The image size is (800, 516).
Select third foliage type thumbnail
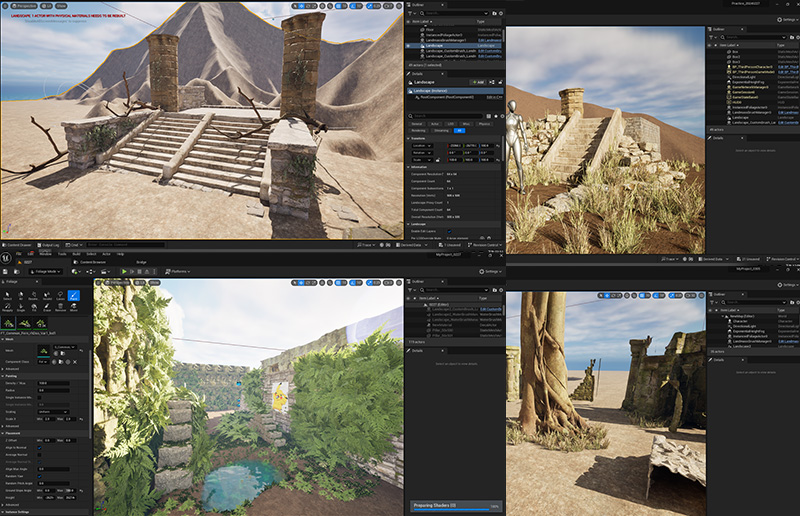[41, 323]
